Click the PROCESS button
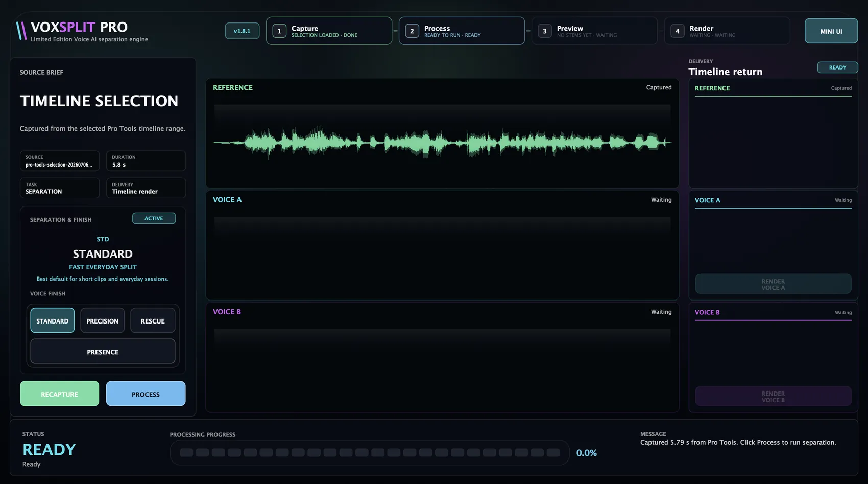 tap(146, 394)
